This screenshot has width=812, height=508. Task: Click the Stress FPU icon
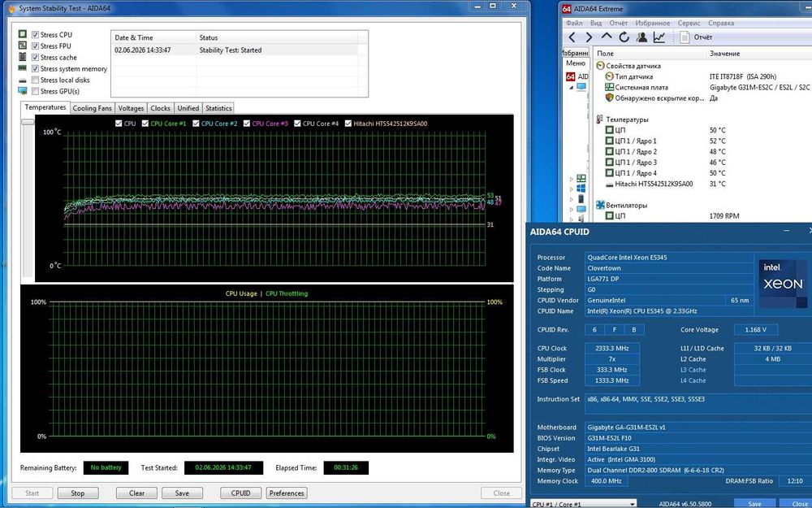[x=22, y=46]
